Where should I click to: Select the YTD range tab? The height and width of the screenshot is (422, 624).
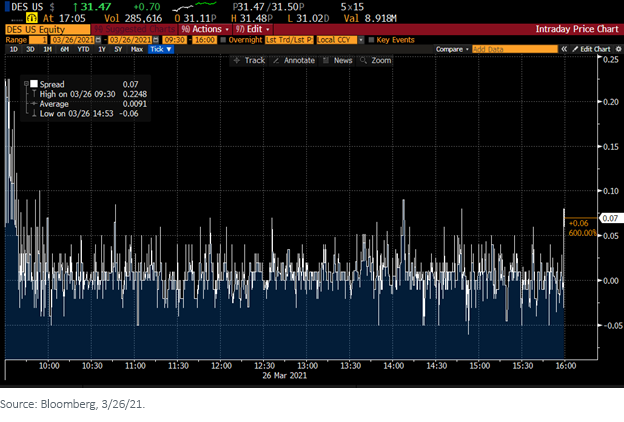pyautogui.click(x=83, y=49)
